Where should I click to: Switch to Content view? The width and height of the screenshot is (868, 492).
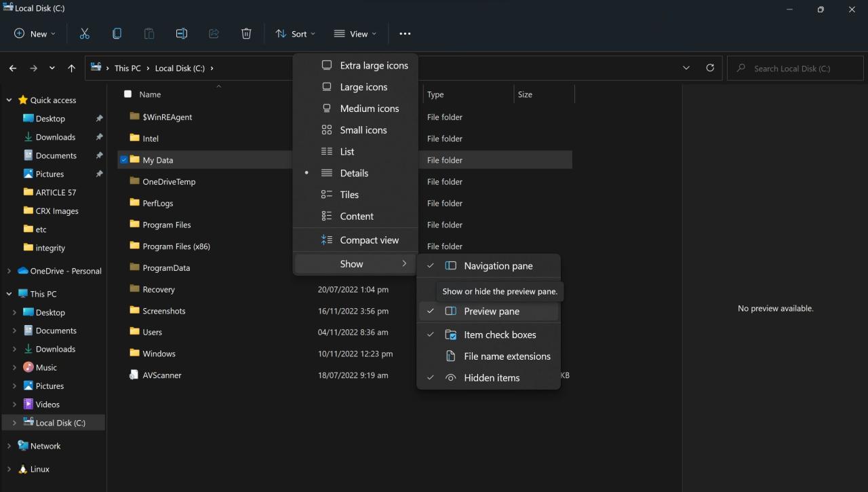pos(355,216)
